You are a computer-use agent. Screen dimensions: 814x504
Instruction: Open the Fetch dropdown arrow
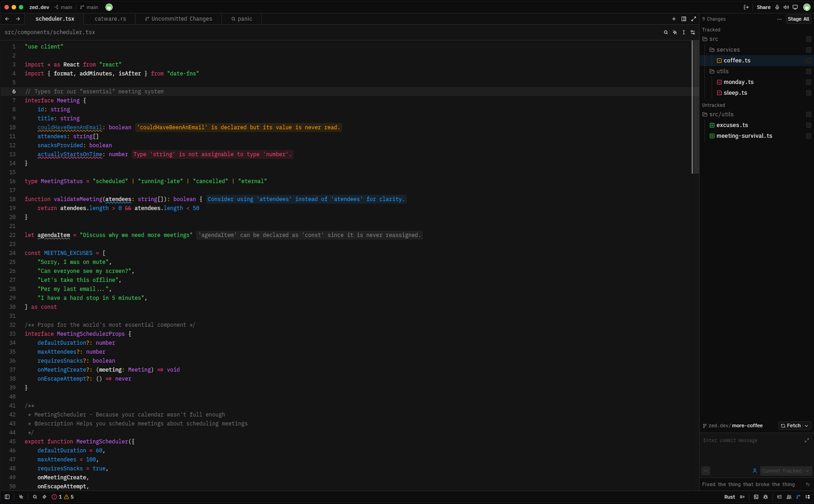click(806, 426)
